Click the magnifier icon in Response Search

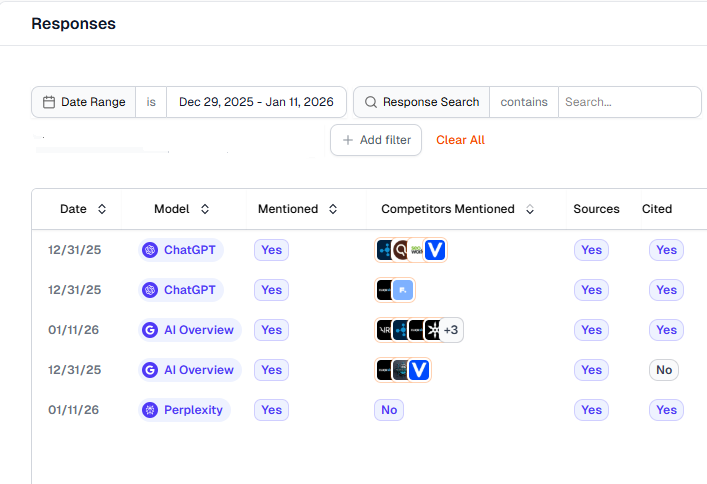(371, 102)
